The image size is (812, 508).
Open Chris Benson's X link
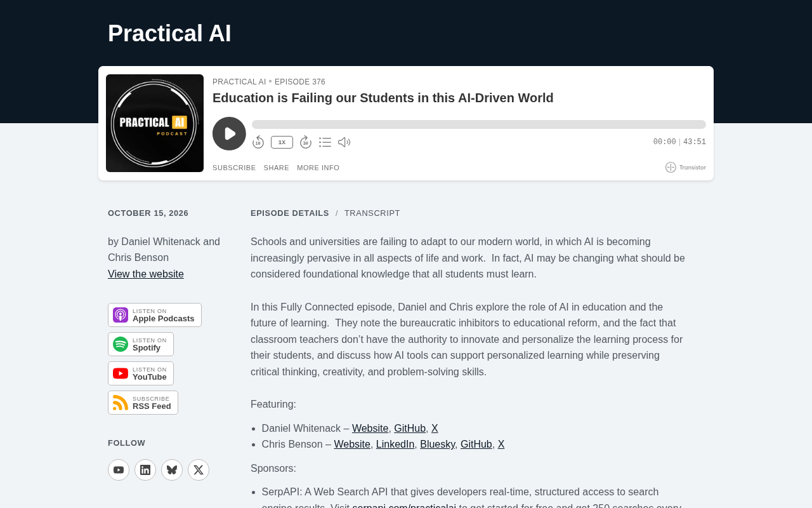[x=501, y=444]
